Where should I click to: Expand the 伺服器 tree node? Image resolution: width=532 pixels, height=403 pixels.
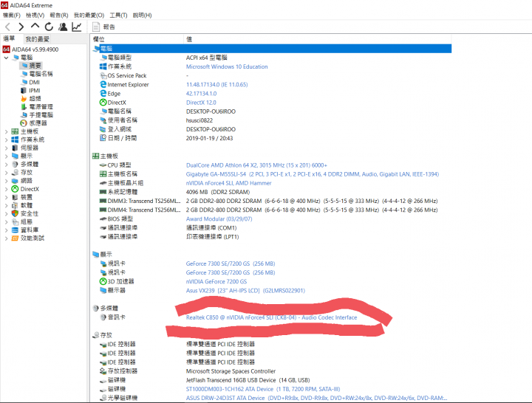[6, 148]
